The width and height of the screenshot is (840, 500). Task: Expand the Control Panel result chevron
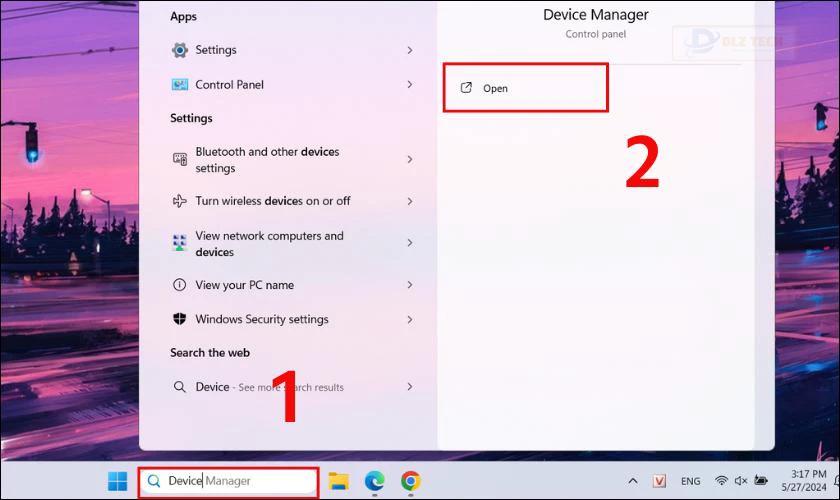[410, 85]
